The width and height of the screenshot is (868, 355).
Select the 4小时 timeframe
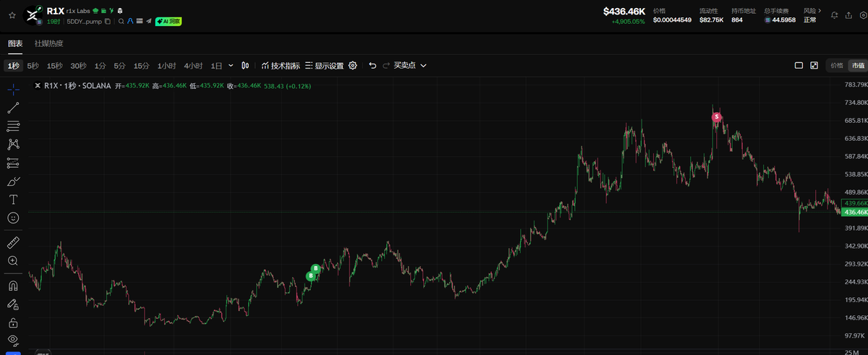click(193, 66)
